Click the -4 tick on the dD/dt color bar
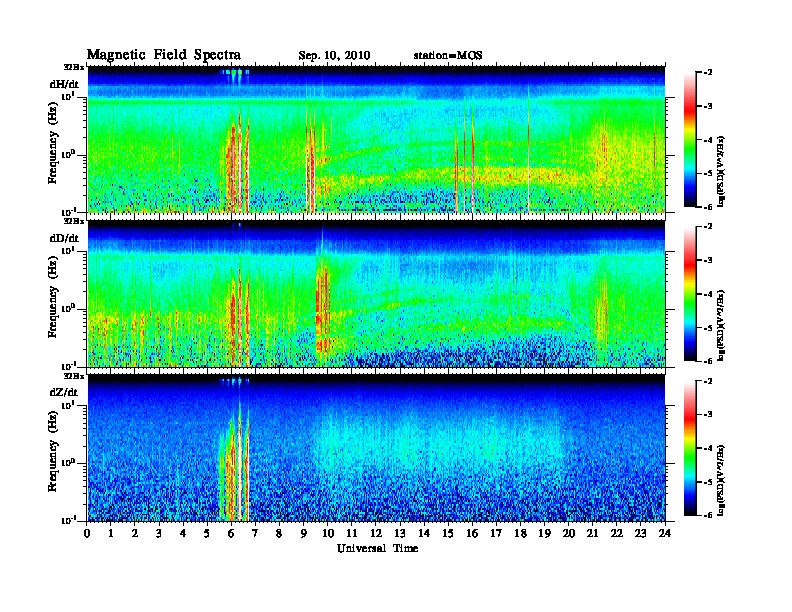Screen dimensions: 792x612 coord(708,294)
